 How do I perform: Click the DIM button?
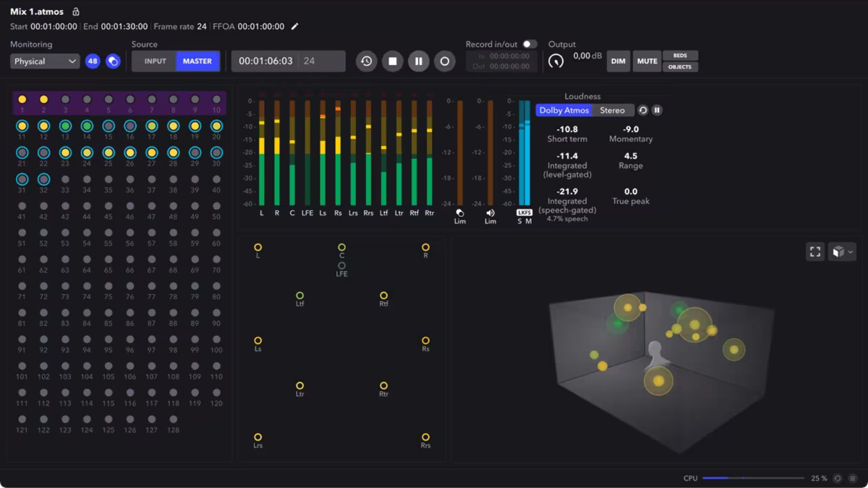(618, 61)
